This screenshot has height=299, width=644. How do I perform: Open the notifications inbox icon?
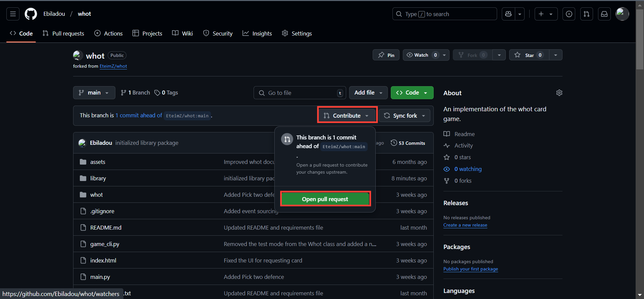coord(604,14)
